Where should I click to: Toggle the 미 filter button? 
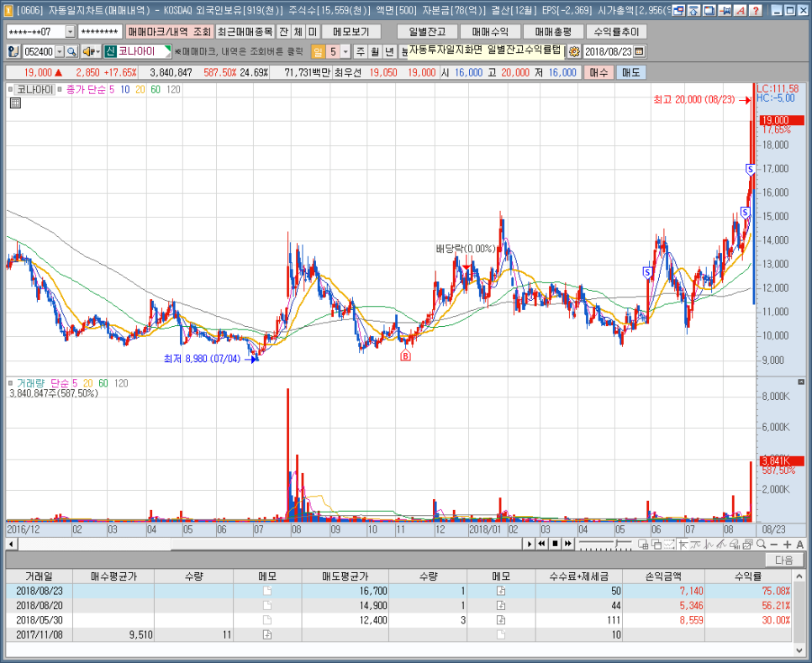pos(312,32)
